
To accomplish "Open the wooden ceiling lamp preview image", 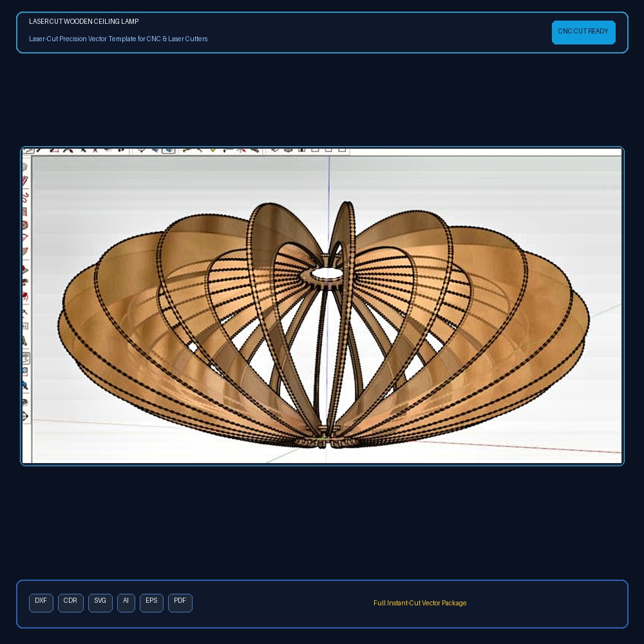I will (323, 306).
